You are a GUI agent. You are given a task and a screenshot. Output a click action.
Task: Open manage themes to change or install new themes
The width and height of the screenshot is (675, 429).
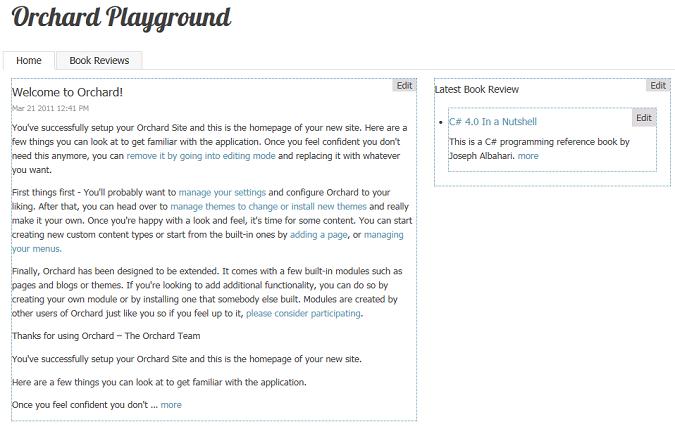click(268, 207)
